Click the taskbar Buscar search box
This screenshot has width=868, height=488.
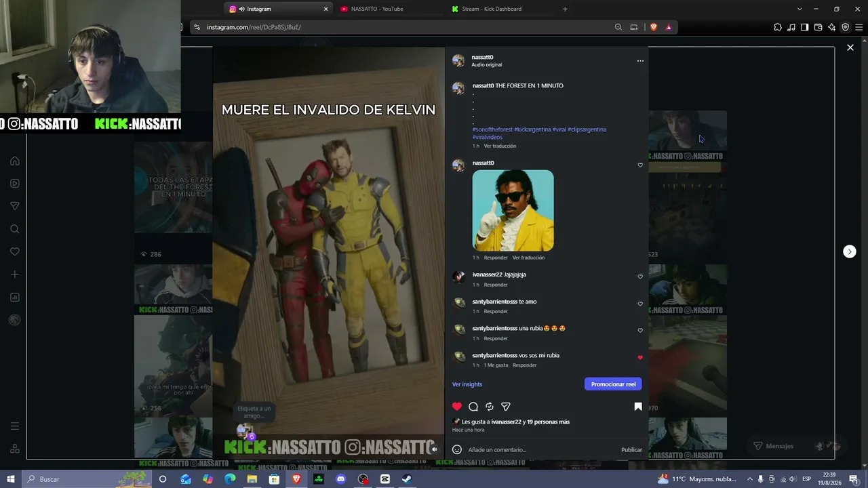[x=88, y=479]
